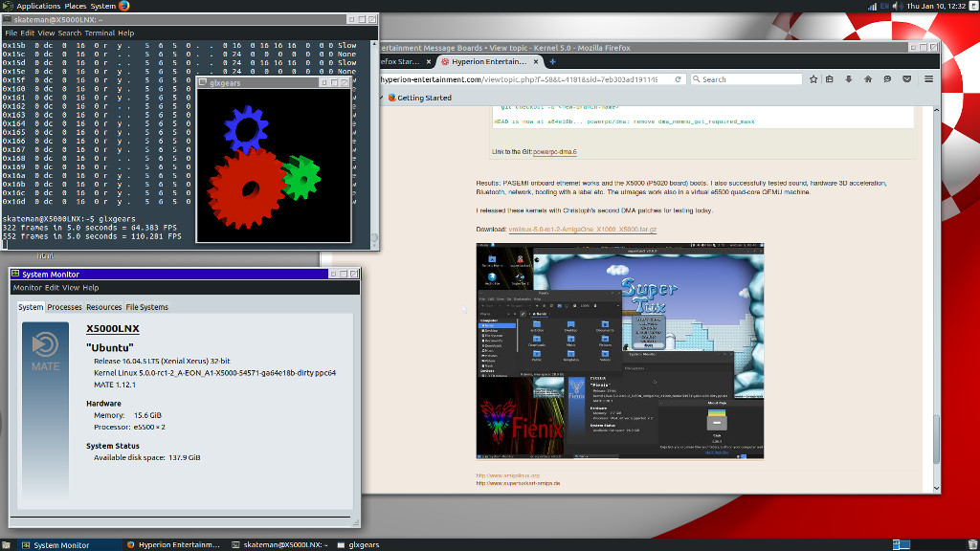Click the Kernel Linux 5.0.0-rc1-2 line
The height and width of the screenshot is (551, 980).
coord(215,373)
